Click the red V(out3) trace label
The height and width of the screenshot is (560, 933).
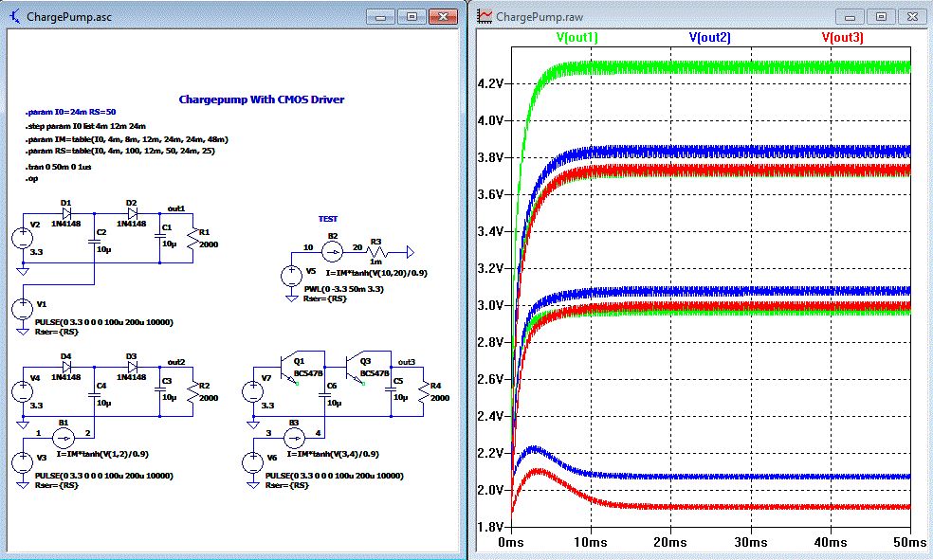(x=842, y=37)
